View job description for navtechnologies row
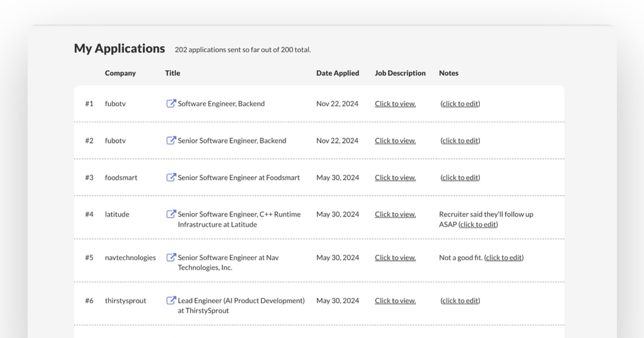644x338 pixels. tap(396, 258)
